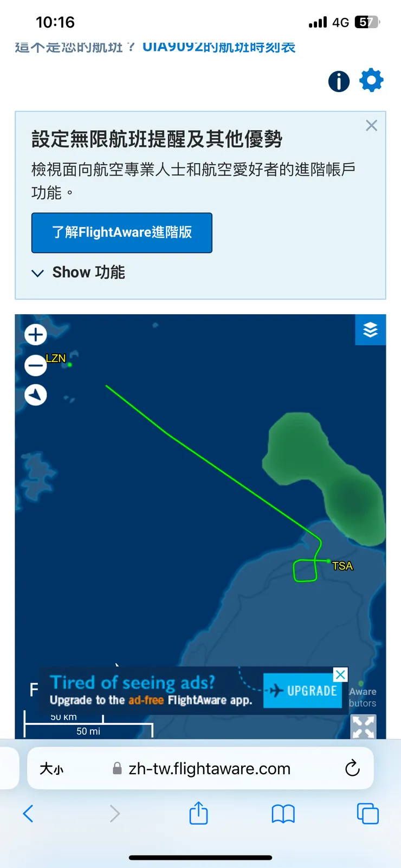Zoom out on the flight map
Screen dimensions: 401x868
(36, 365)
